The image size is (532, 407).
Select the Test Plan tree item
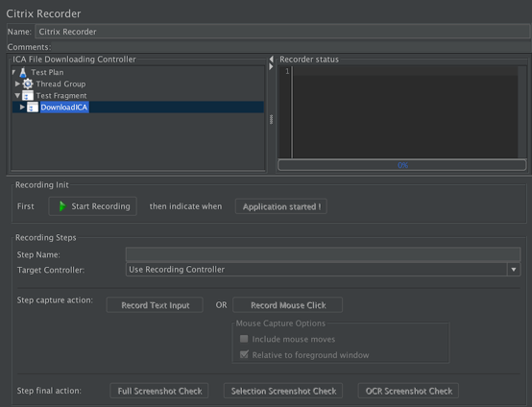47,72
